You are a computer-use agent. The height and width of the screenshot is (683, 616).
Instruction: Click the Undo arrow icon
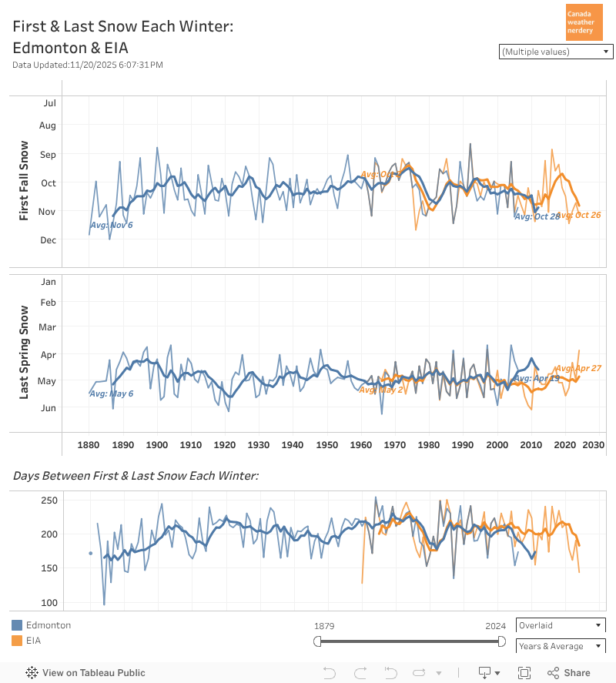(329, 672)
